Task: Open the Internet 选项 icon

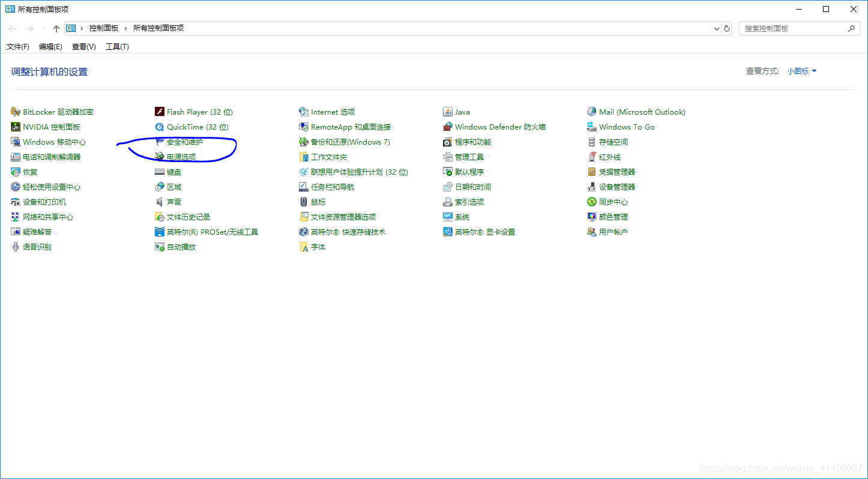Action: point(304,112)
